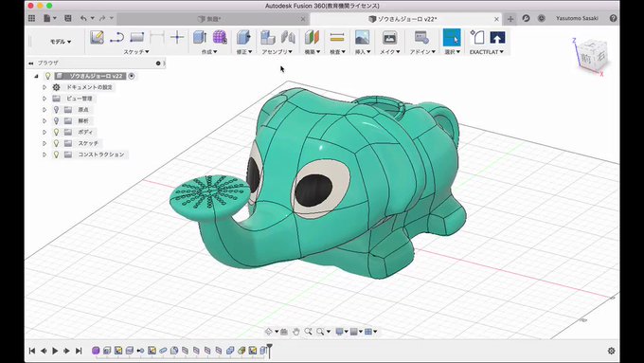This screenshot has width=644, height=363.
Task: Open the job status clock icon
Action: click(x=542, y=18)
